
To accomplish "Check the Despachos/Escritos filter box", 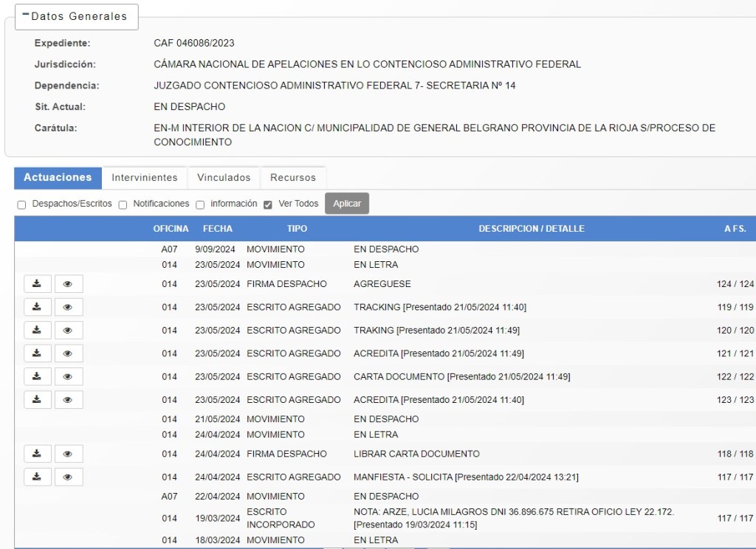I will point(21,205).
